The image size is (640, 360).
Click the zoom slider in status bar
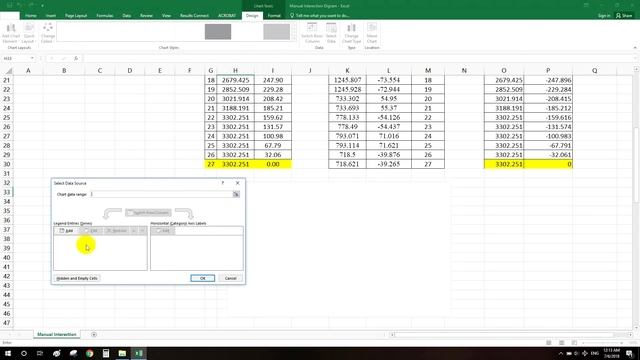pyautogui.click(x=603, y=343)
